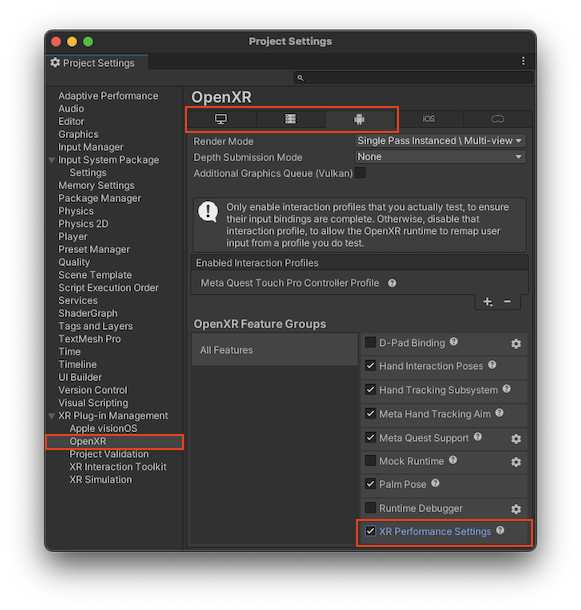Image resolution: width=581 pixels, height=610 pixels.
Task: Click the settings search field
Action: click(414, 78)
